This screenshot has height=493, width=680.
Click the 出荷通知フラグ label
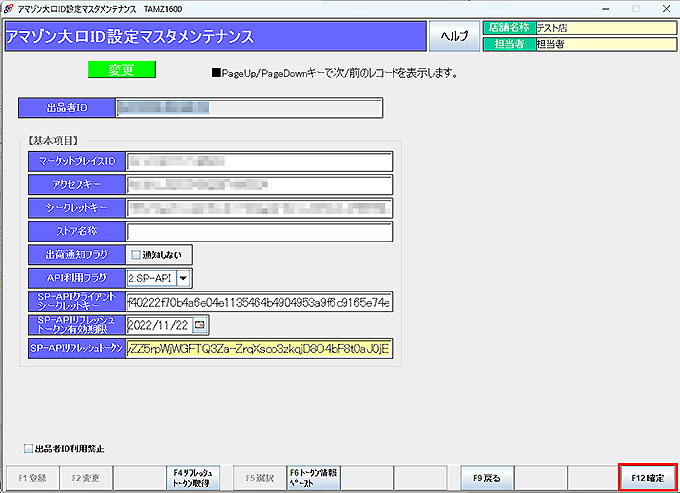coord(77,255)
